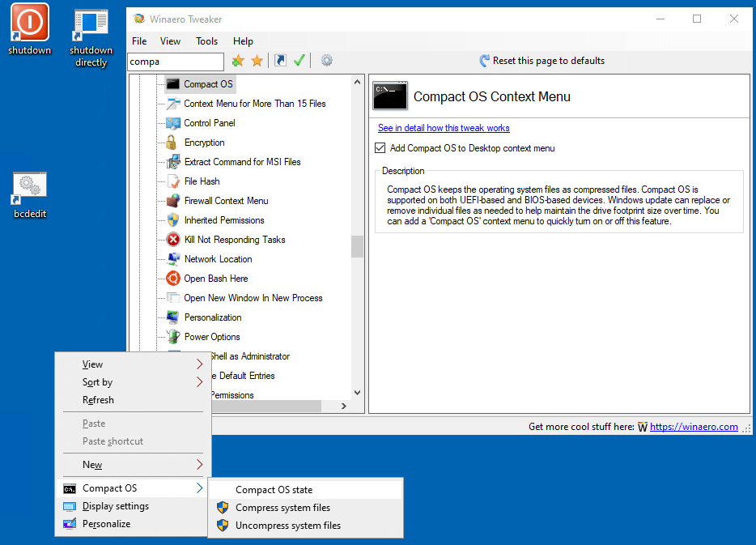Click the W logo in the status bar

(642, 427)
